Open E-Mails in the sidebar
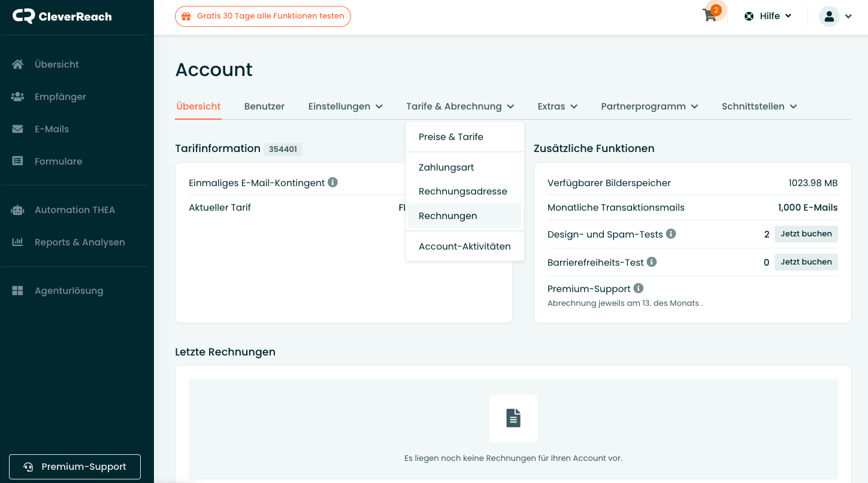 [x=52, y=129]
